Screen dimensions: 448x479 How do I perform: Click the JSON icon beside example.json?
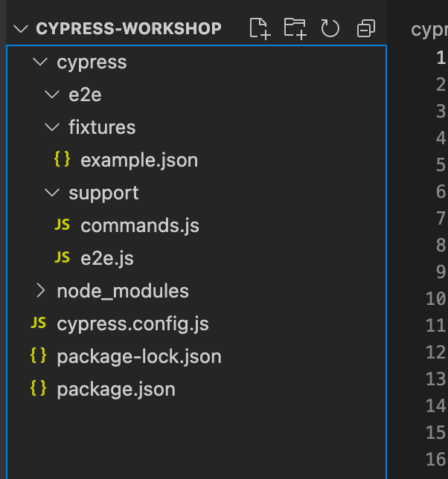click(x=62, y=159)
